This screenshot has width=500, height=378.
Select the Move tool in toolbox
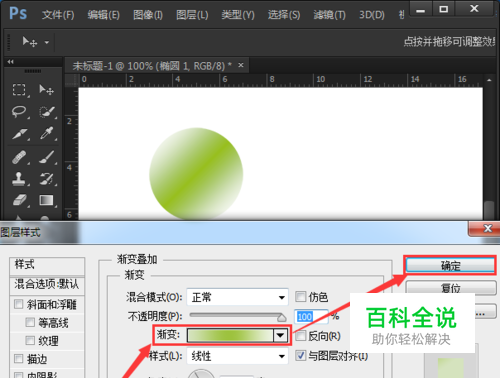[46, 90]
